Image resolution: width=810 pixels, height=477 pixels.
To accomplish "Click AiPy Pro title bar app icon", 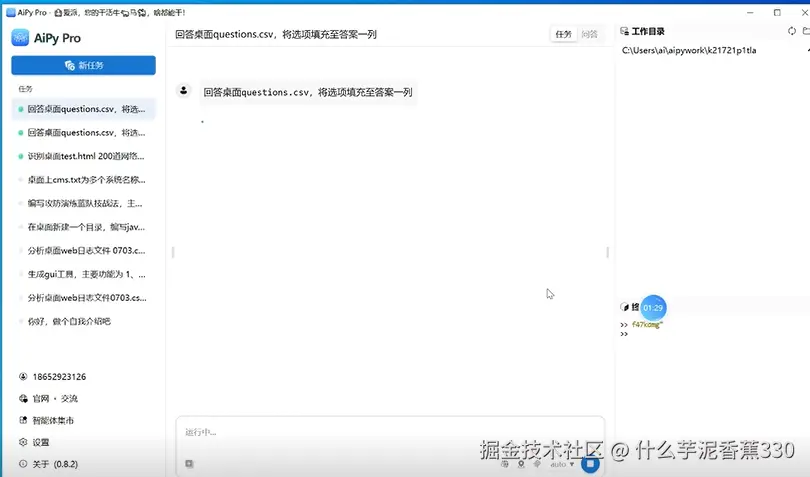I will 10,12.
